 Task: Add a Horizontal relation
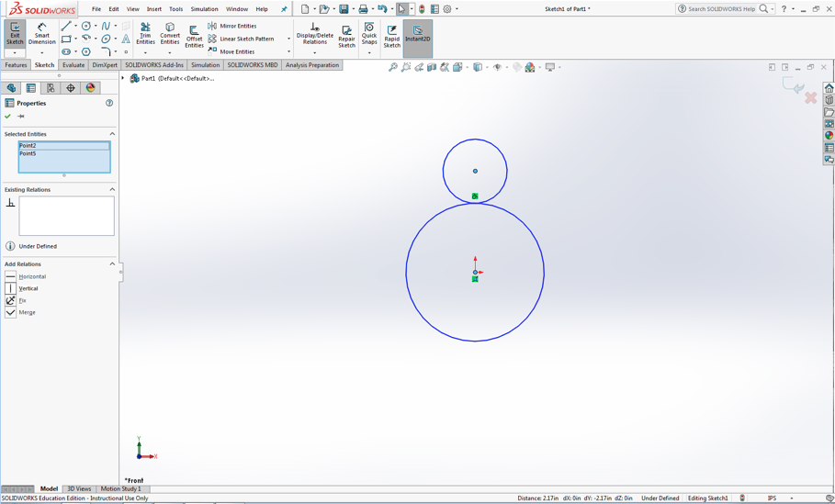26,276
